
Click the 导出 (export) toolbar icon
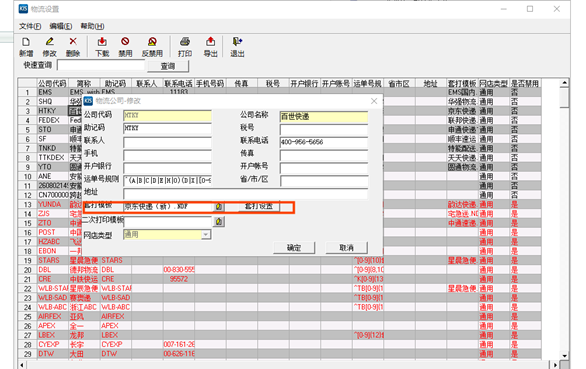tap(210, 41)
